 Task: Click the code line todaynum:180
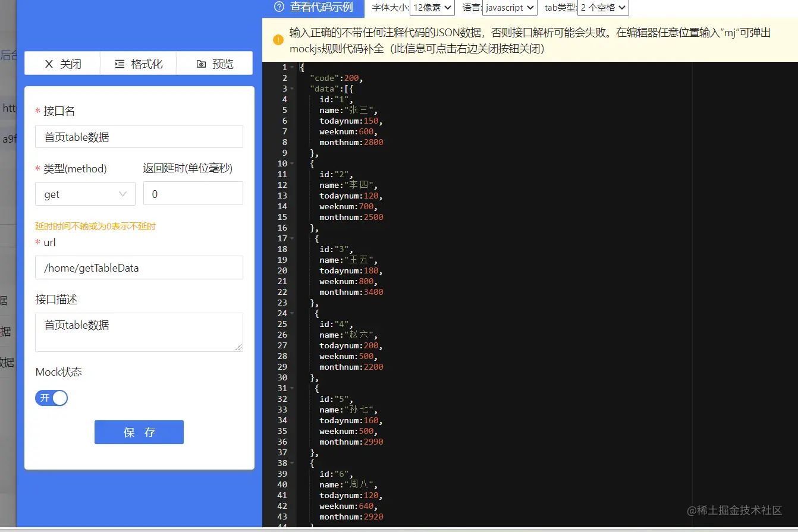pos(351,270)
